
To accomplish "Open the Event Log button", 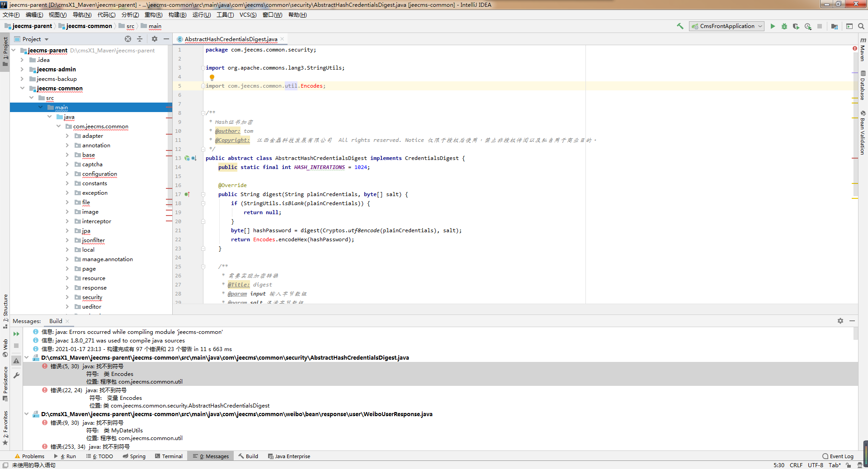I will click(838, 456).
